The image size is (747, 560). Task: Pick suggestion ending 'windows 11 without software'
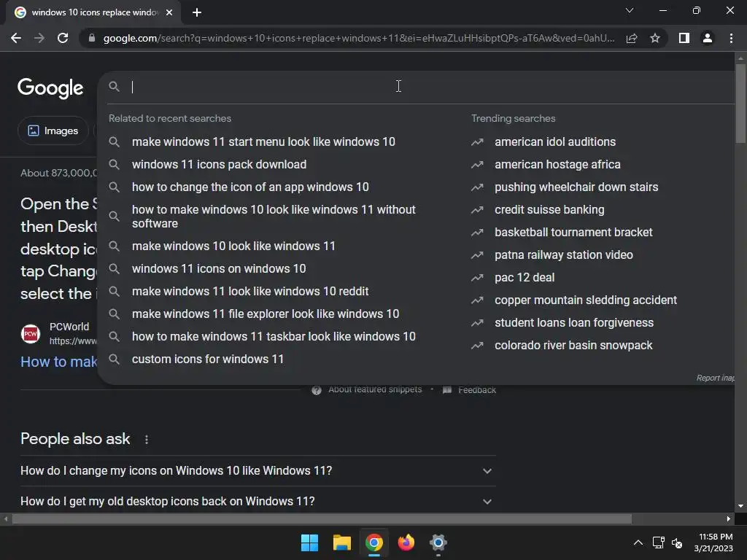point(274,217)
